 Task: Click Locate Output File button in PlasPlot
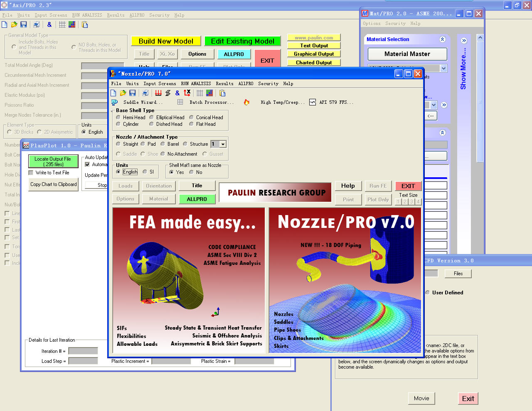53,161
